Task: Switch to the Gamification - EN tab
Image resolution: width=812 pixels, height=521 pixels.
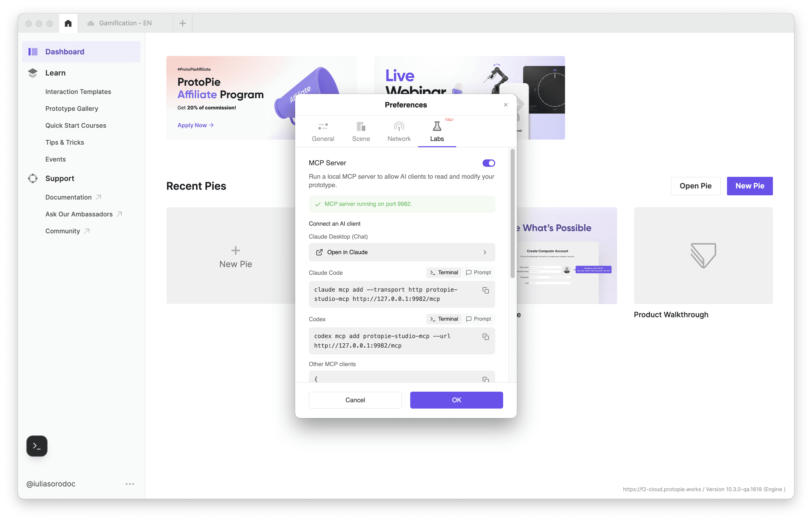Action: coord(125,23)
